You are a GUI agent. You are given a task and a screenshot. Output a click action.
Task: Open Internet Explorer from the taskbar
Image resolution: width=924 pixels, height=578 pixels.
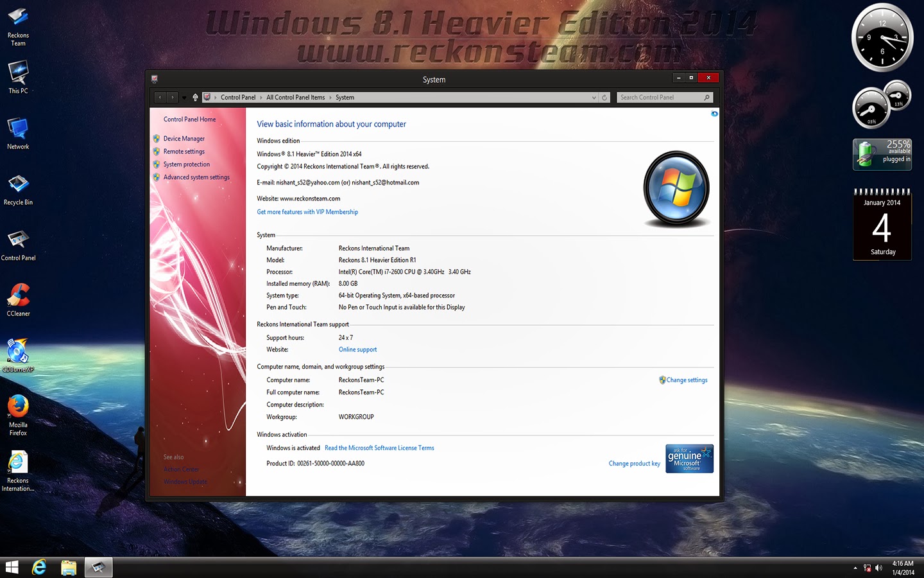39,567
